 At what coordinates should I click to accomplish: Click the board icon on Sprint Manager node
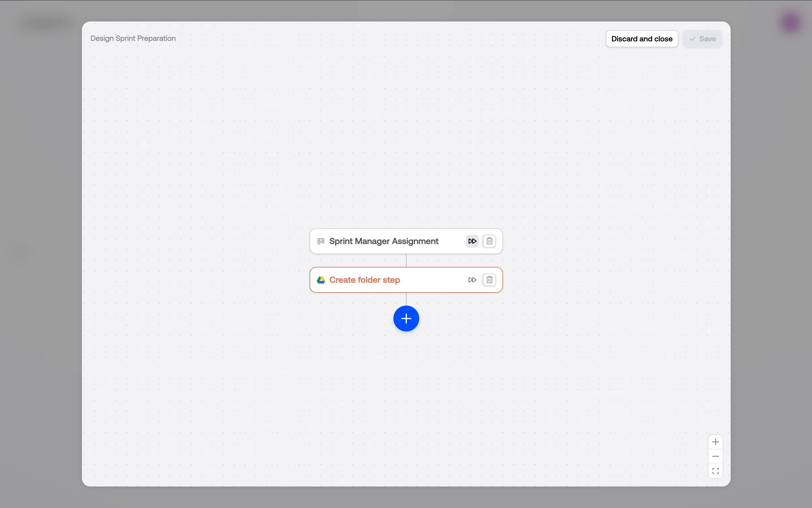click(321, 241)
